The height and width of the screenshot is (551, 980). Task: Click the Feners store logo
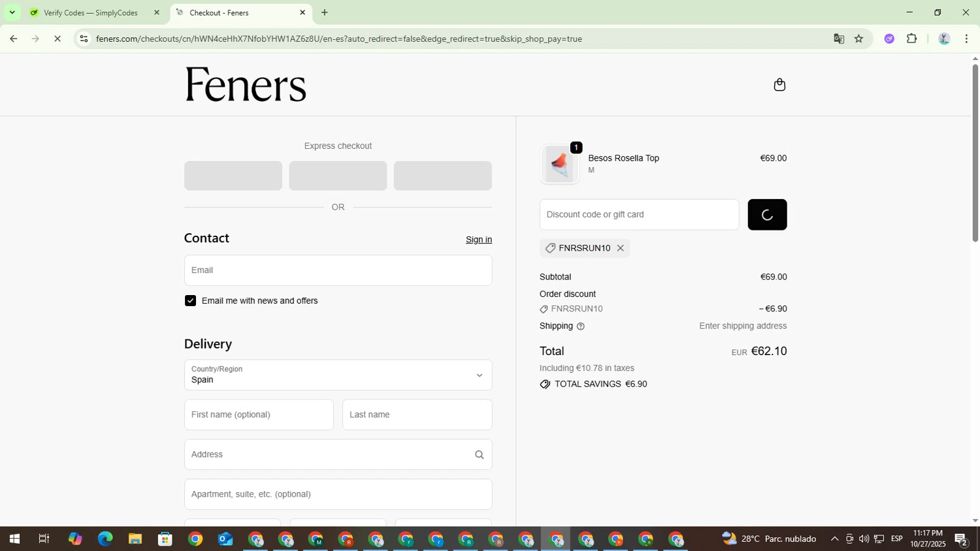246,85
